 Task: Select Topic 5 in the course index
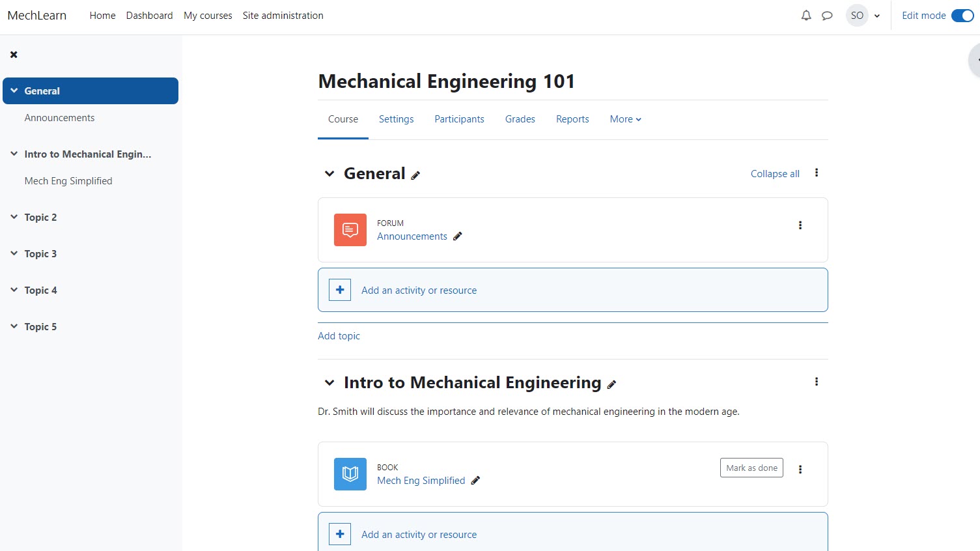click(x=40, y=327)
